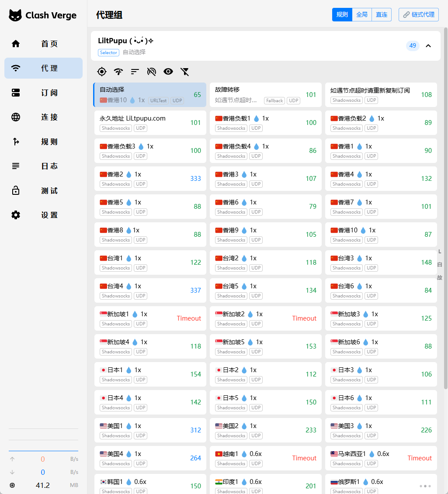Viewport: 448px width, 494px height.
Task: Click the locate current node target icon
Action: pos(102,72)
